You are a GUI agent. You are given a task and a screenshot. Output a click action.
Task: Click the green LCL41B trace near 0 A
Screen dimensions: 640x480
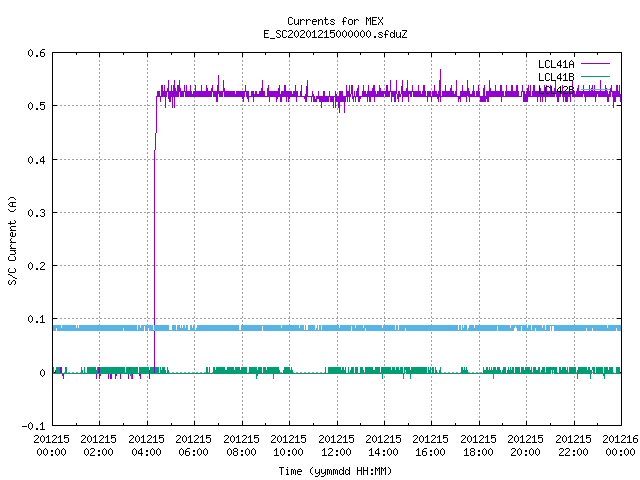[x=337, y=371]
